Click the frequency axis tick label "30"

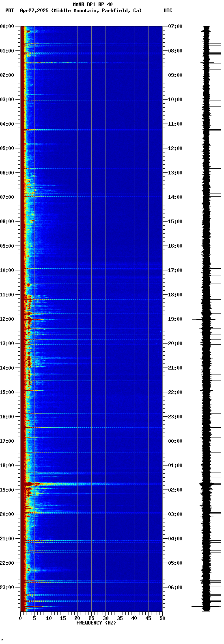click(x=106, y=618)
